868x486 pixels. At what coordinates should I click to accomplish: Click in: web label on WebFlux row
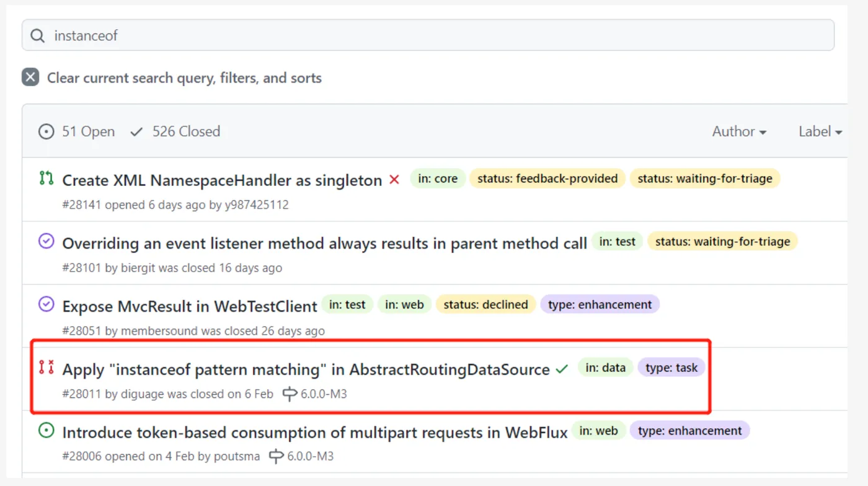(x=598, y=431)
